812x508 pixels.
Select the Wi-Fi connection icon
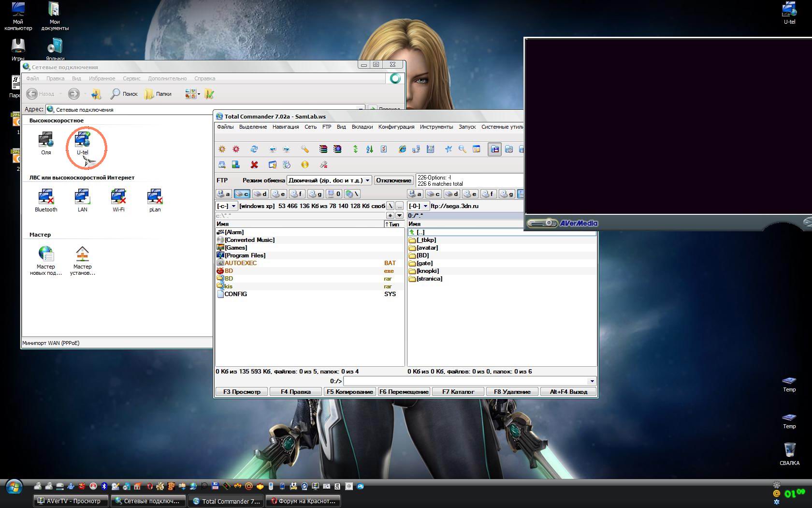coord(118,201)
